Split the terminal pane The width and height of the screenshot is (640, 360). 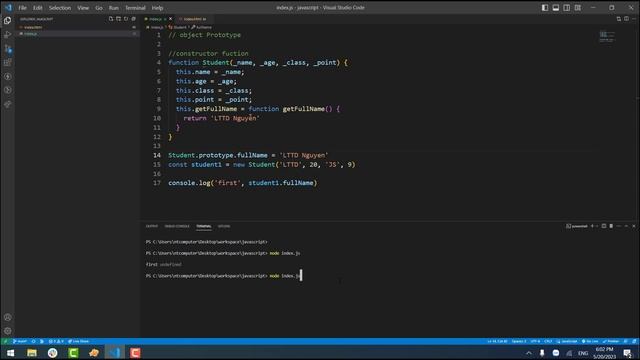point(604,226)
